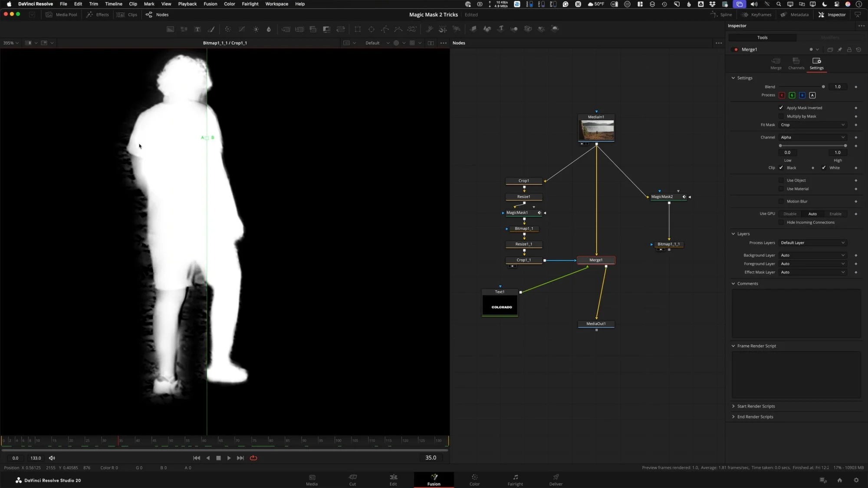868x488 pixels.
Task: Uncheck Apply Mask Inverted
Action: tap(781, 108)
